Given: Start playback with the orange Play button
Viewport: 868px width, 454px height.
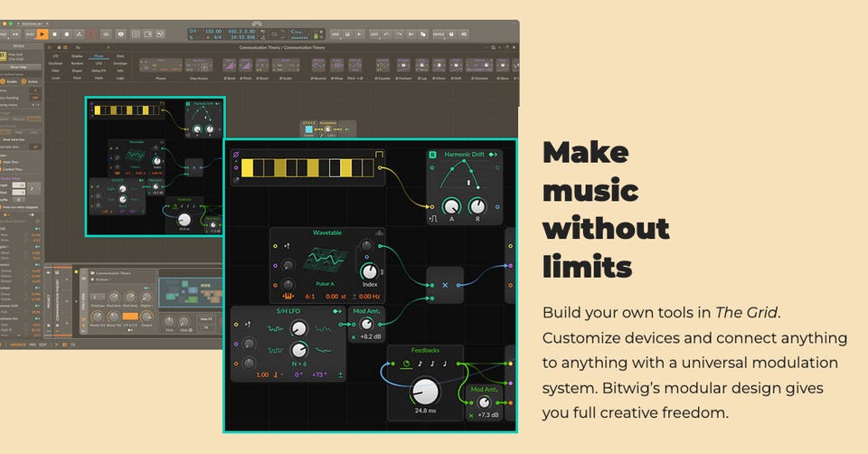Looking at the screenshot, I should tap(42, 33).
